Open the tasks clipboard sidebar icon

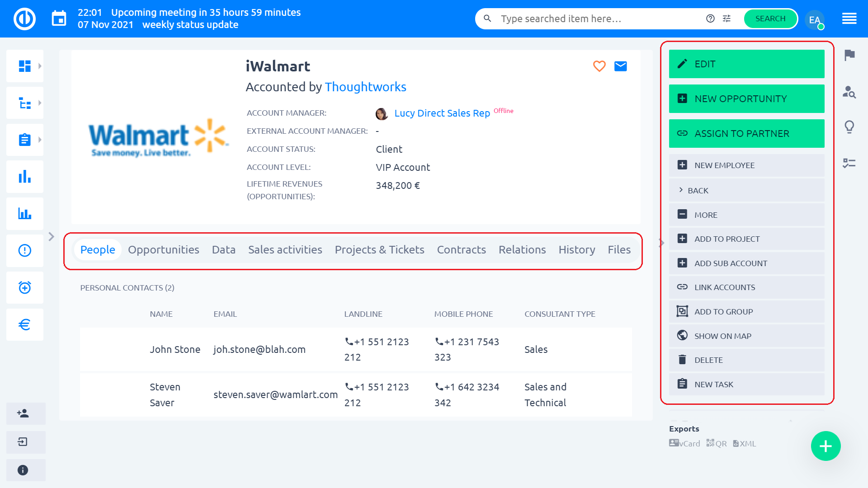click(25, 140)
